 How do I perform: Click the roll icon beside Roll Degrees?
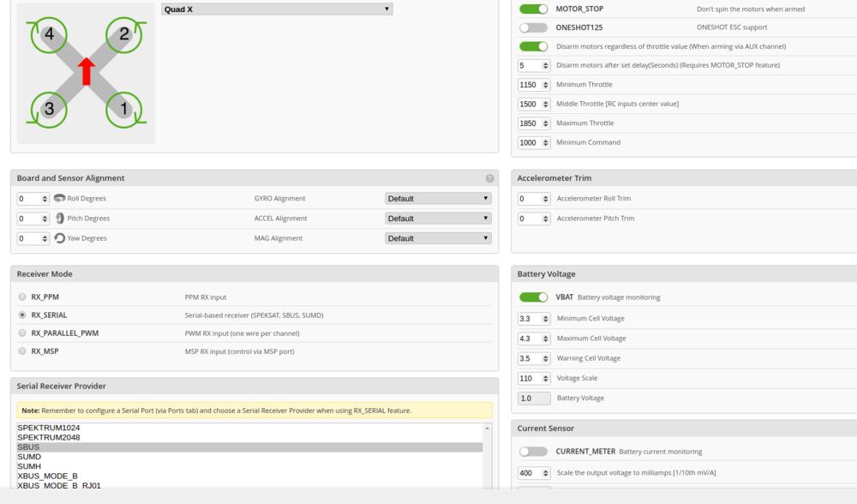(60, 198)
